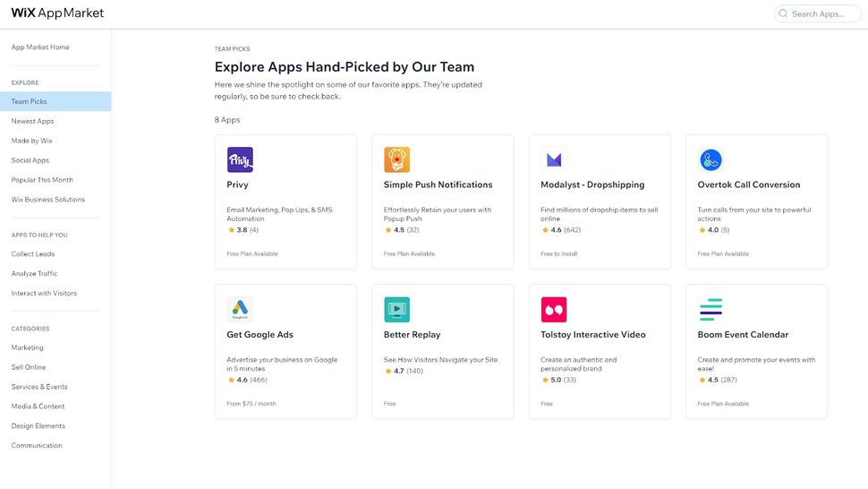Viewport: 868px width, 489px height.
Task: Click Overtok's 4.0 rating
Action: click(713, 230)
